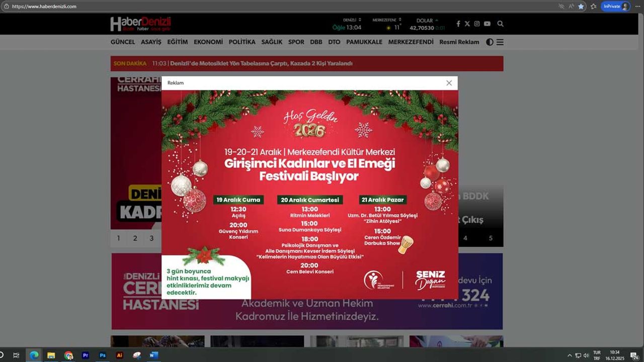The width and height of the screenshot is (644, 362).
Task: Click the InPrivate profile button
Action: point(615,7)
